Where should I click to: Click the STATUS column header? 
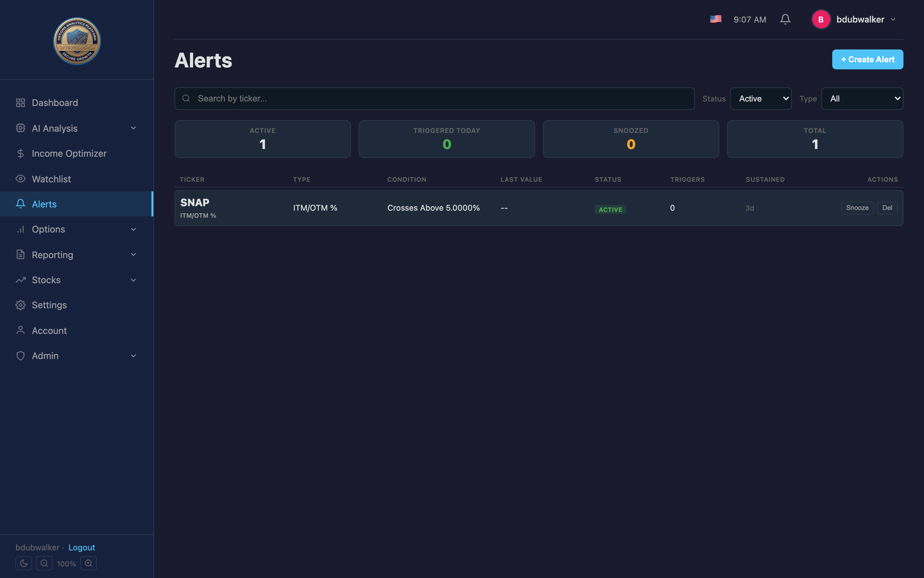(x=608, y=180)
